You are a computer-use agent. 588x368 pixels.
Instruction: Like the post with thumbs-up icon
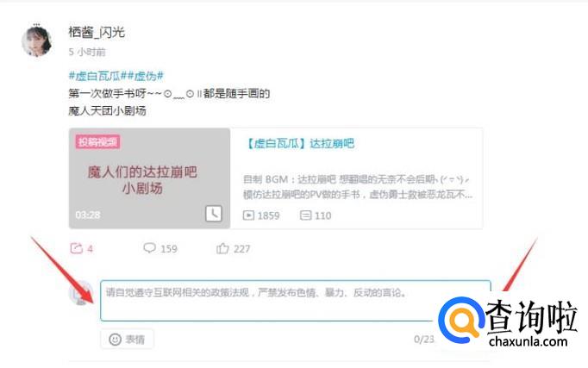click(222, 248)
